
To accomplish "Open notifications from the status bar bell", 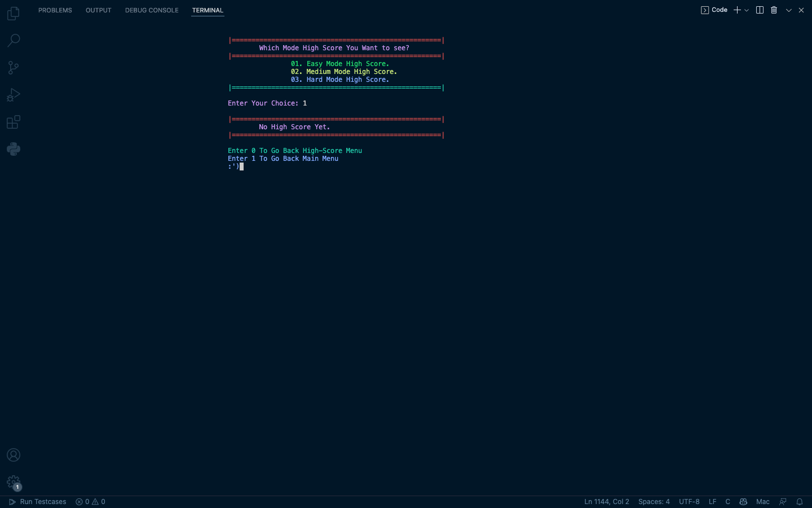I will pos(800,502).
